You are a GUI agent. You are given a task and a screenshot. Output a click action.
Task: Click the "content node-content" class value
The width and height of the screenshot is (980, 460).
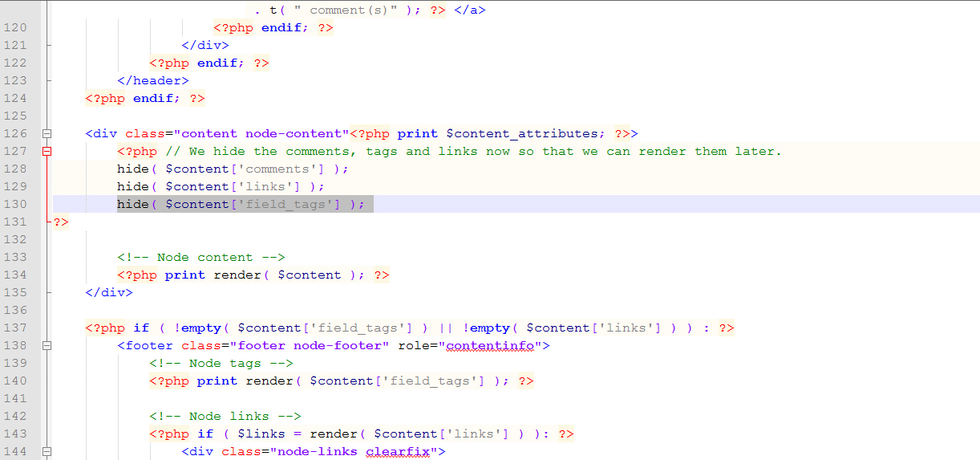(x=261, y=134)
